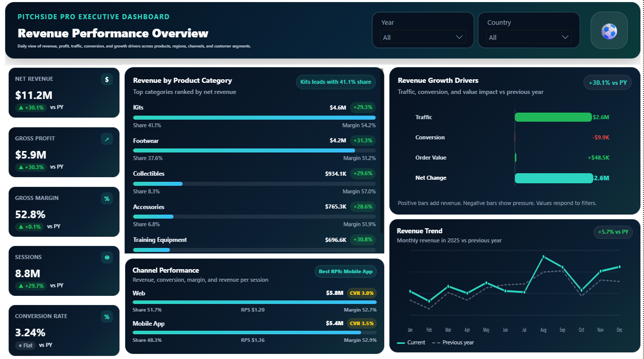644x359 pixels.
Task: Click the teal Net Change bar
Action: point(554,178)
